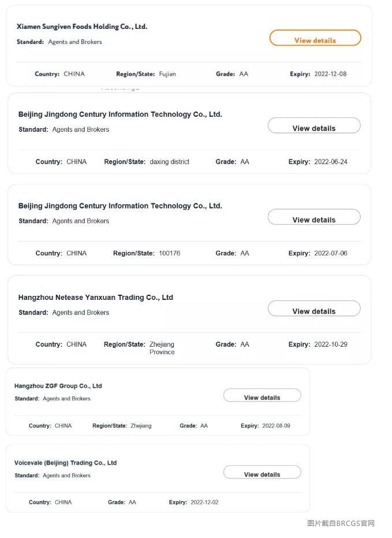Click expiry date 2022-10-29
The image size is (392, 538).
[331, 344]
